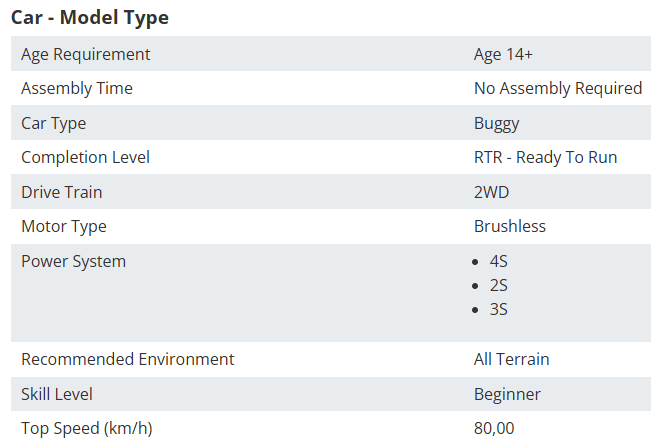Click the 3S power system item

pyautogui.click(x=498, y=310)
